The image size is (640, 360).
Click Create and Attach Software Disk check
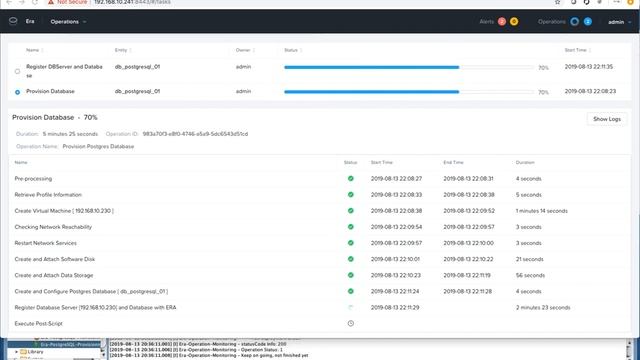[351, 259]
